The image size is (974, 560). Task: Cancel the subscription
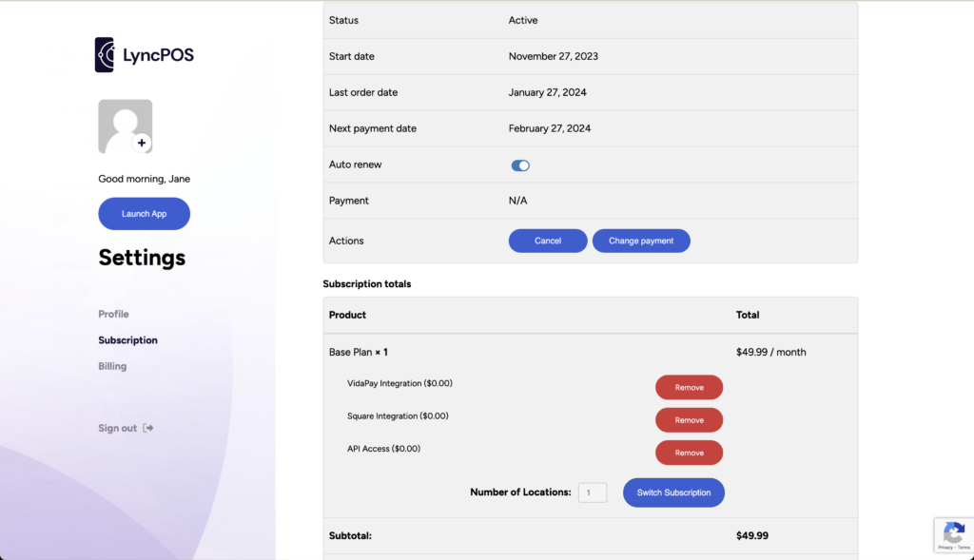point(548,241)
